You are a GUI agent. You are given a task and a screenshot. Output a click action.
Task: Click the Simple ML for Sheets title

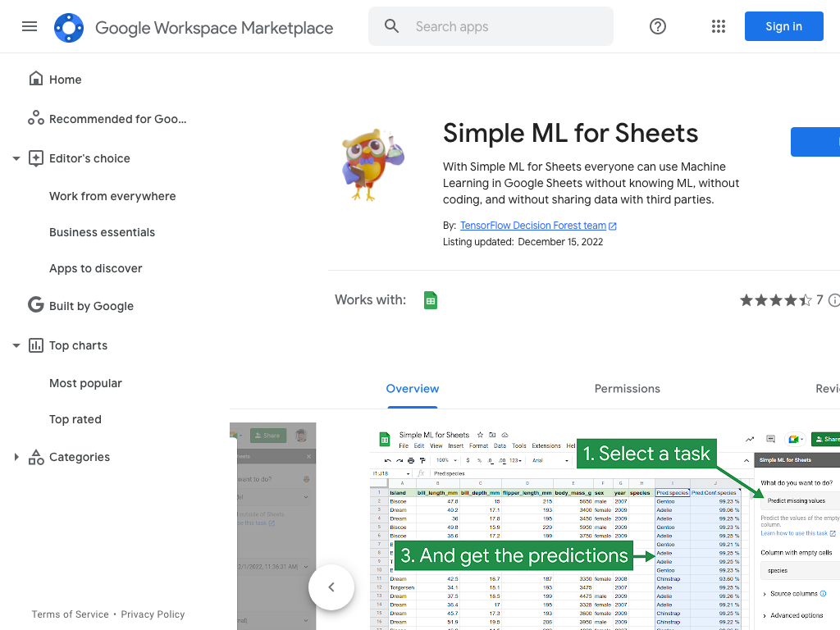click(x=571, y=134)
